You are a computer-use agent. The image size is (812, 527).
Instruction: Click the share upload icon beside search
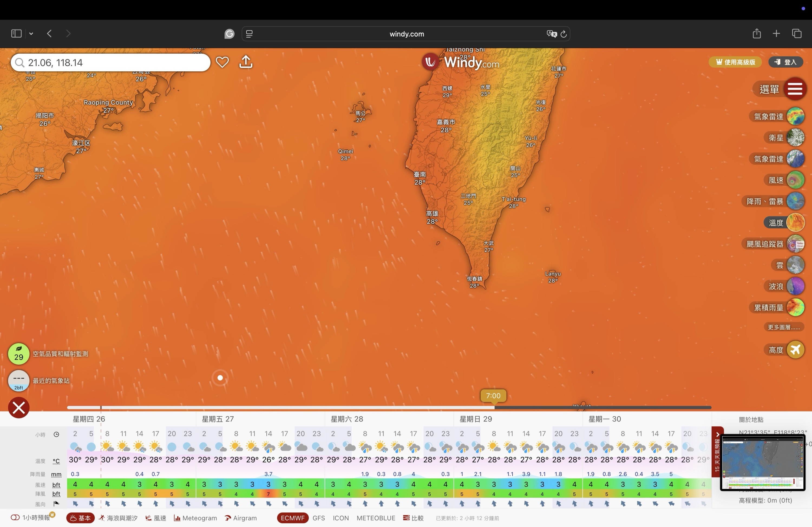coord(246,62)
